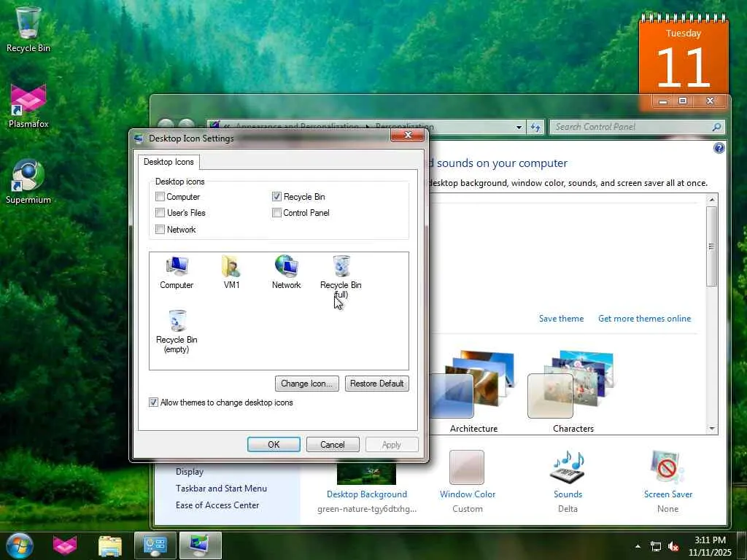Click the taskbar clock showing 3:11 PM
This screenshot has width=747, height=560.
tap(709, 546)
